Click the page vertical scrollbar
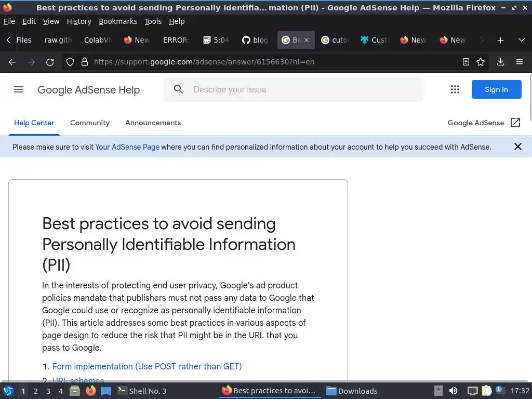Image resolution: width=532 pixels, height=399 pixels. [x=530, y=97]
